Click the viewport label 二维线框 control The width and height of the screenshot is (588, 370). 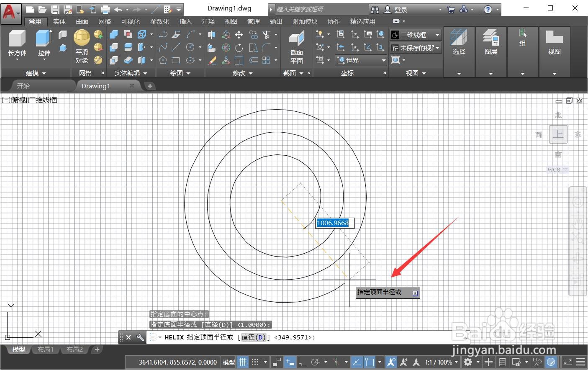43,100
